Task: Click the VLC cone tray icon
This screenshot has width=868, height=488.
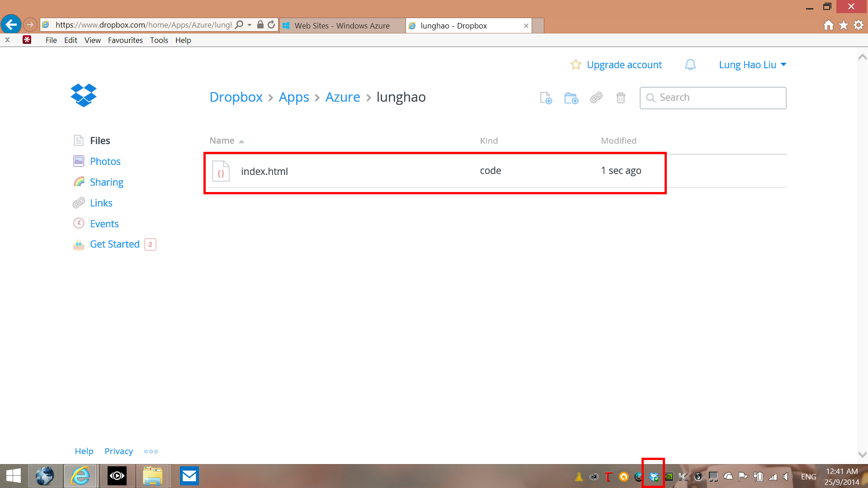Action: [x=579, y=476]
